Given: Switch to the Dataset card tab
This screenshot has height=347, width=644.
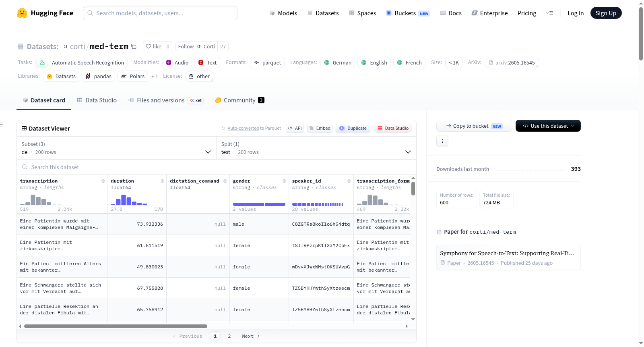Looking at the screenshot, I should pos(44,100).
